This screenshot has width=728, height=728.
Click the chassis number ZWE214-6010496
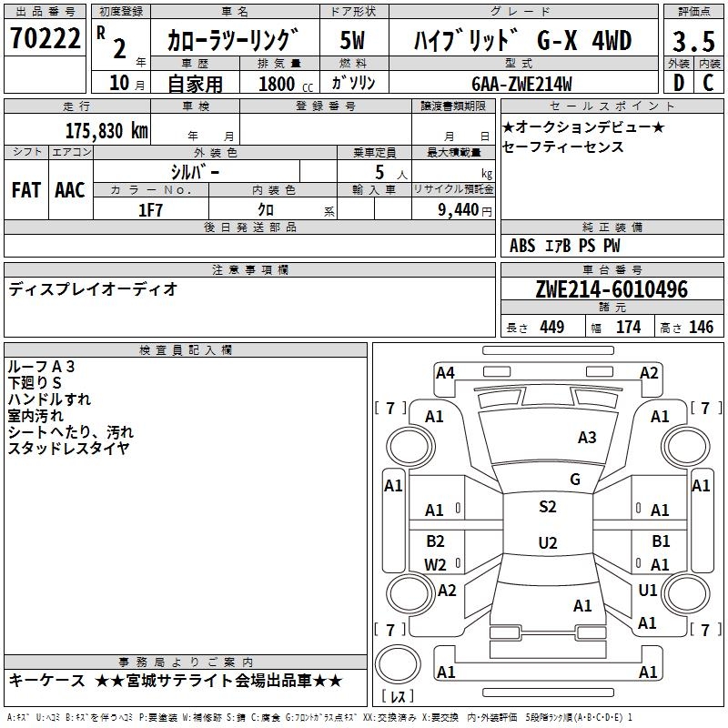pos(612,289)
